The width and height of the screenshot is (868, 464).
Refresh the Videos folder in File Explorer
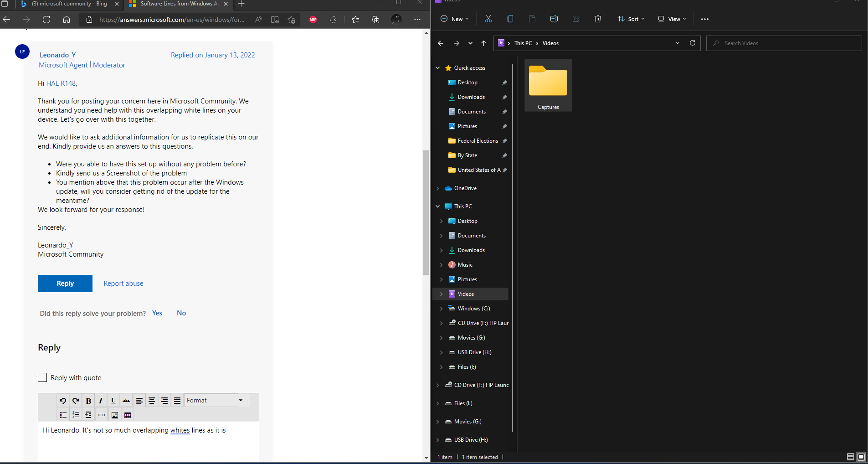693,43
